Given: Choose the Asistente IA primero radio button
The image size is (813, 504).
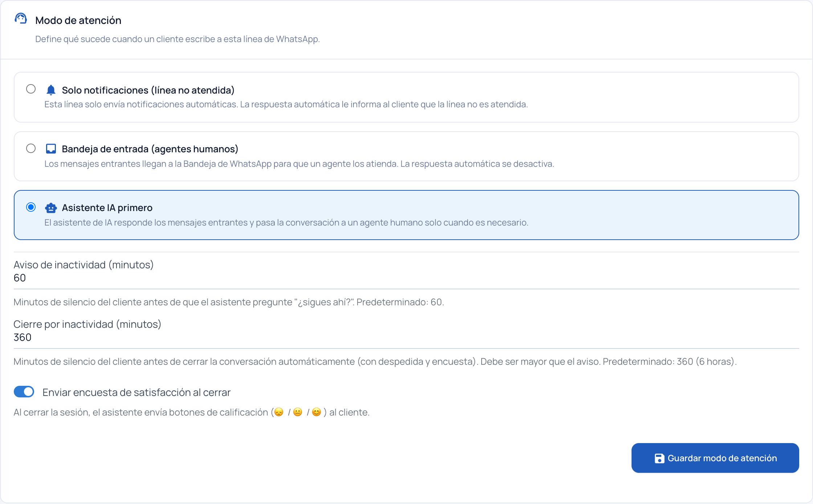Looking at the screenshot, I should coord(31,207).
